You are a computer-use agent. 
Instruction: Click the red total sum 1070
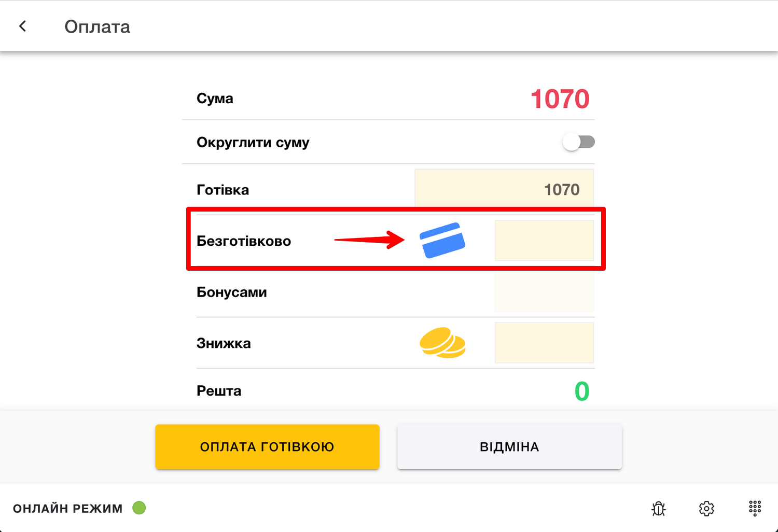pos(560,99)
